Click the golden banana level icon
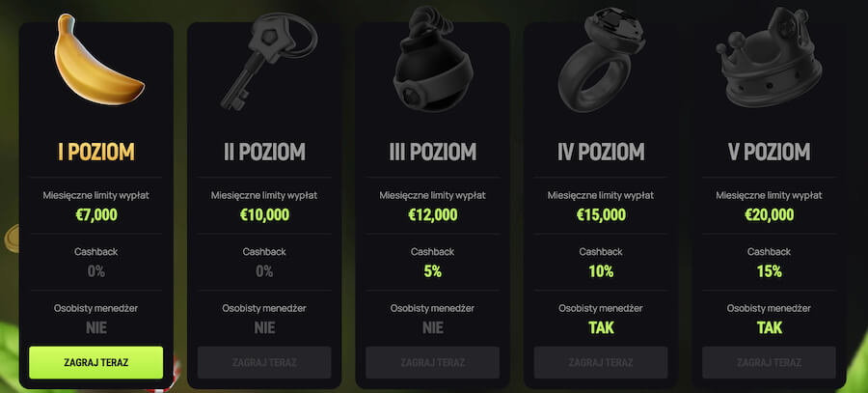868x393 pixels. (x=98, y=61)
